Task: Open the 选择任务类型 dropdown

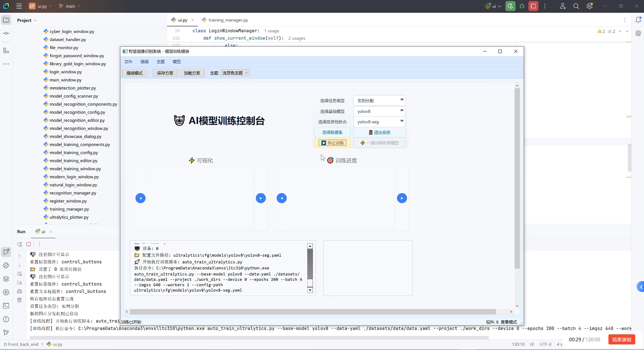Action: [x=379, y=100]
